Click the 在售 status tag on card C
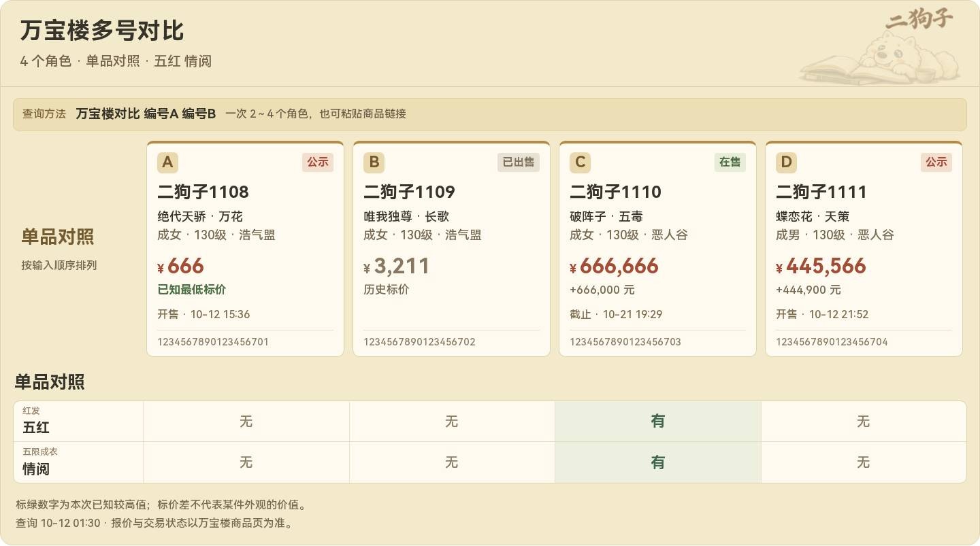The height and width of the screenshot is (546, 980). [x=730, y=162]
